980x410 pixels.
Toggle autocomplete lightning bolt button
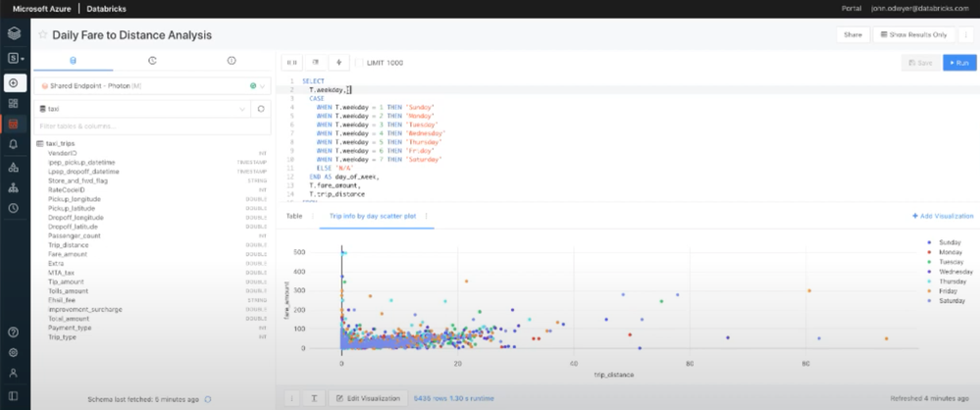pos(338,63)
